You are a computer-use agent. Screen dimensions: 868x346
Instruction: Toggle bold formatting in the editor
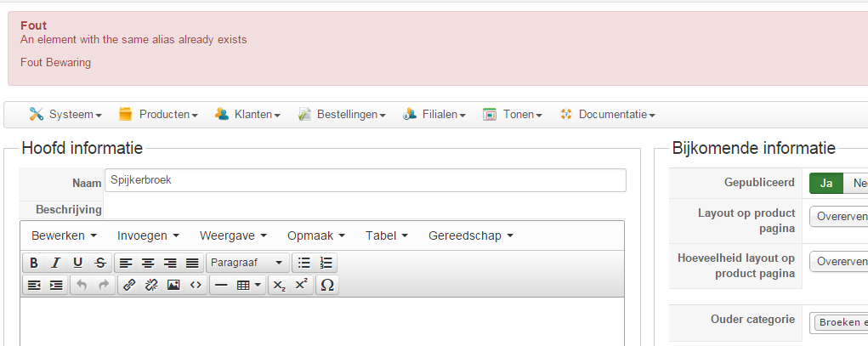(x=34, y=263)
